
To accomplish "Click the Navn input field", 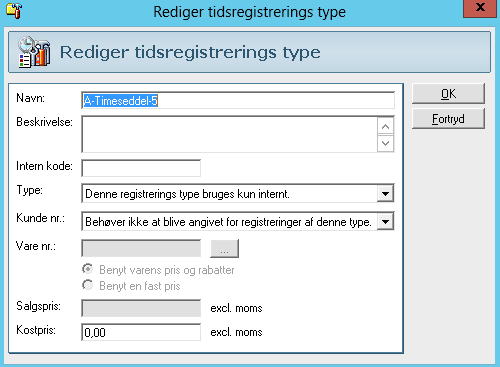I will [x=238, y=100].
